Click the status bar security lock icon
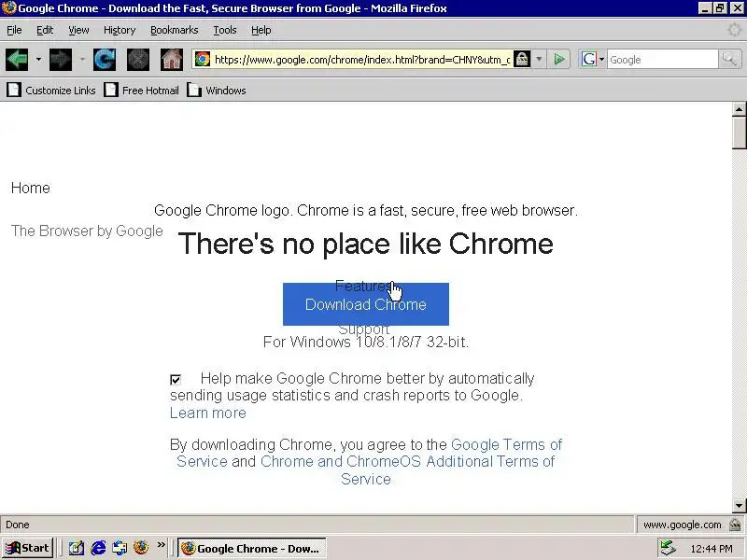The height and width of the screenshot is (560, 747). coord(735,525)
